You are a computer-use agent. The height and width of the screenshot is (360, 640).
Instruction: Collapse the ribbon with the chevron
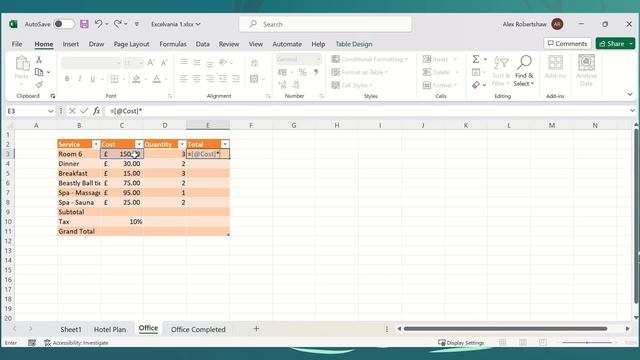[x=630, y=94]
